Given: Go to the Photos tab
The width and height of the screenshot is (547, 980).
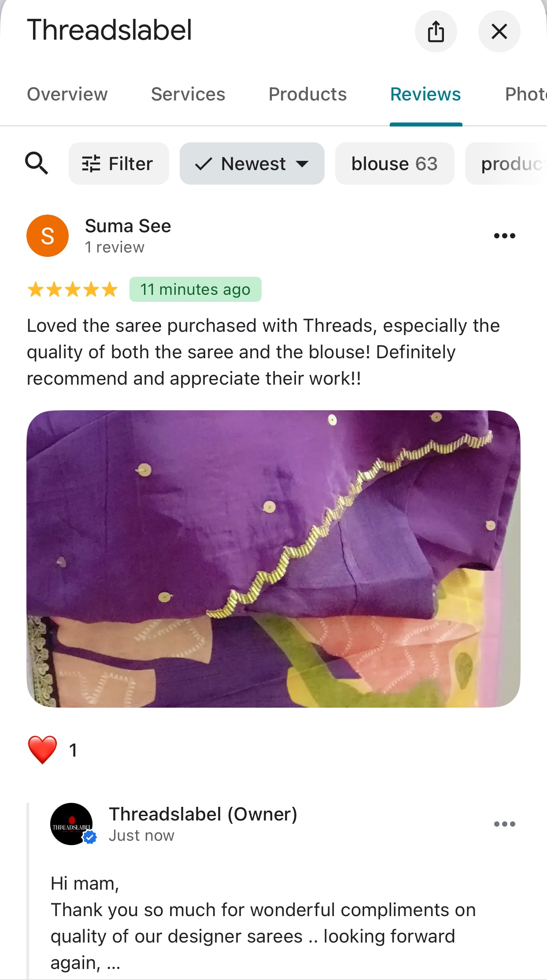Looking at the screenshot, I should (526, 94).
